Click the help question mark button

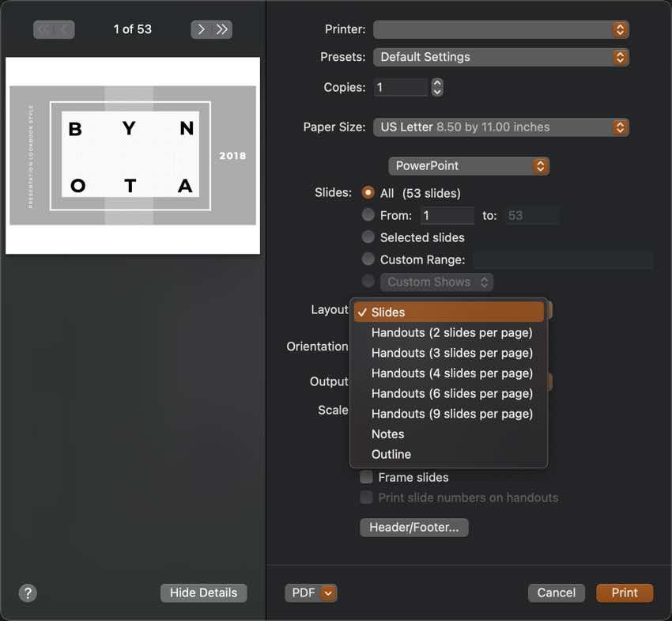click(28, 593)
